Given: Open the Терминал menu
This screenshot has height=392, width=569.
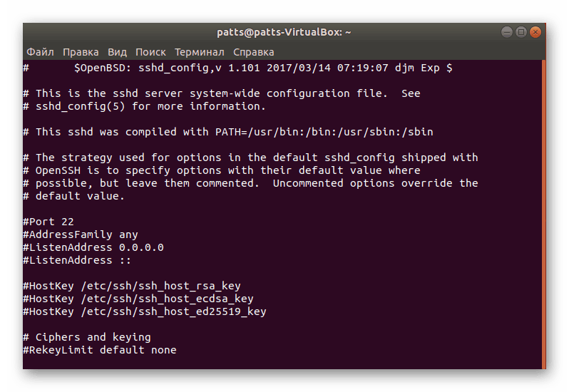Looking at the screenshot, I should point(199,52).
